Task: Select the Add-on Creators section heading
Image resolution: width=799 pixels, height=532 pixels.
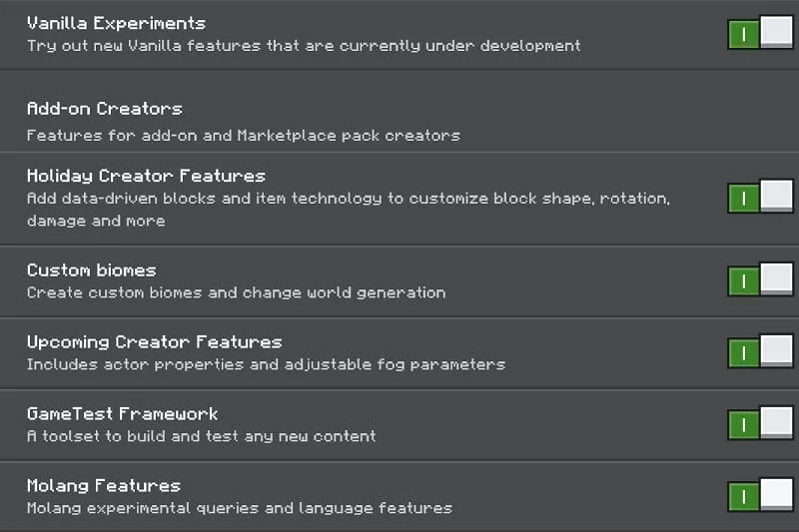Action: 104,109
